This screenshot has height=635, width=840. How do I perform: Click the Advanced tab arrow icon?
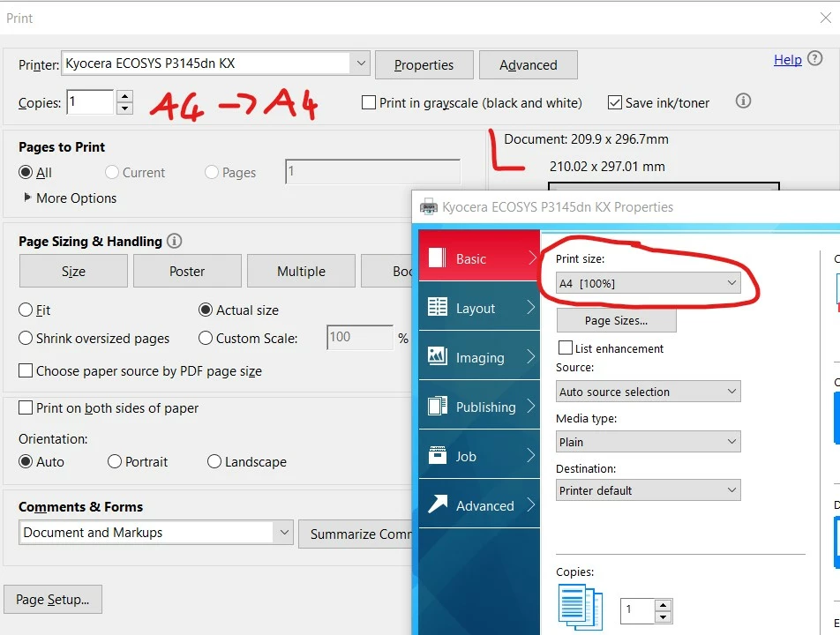click(x=437, y=504)
